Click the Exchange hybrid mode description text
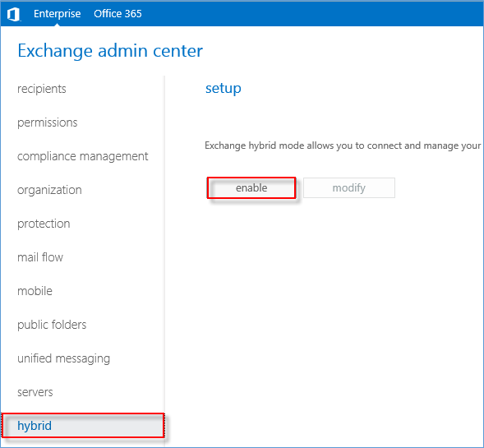Image resolution: width=484 pixels, height=448 pixels. coord(343,145)
